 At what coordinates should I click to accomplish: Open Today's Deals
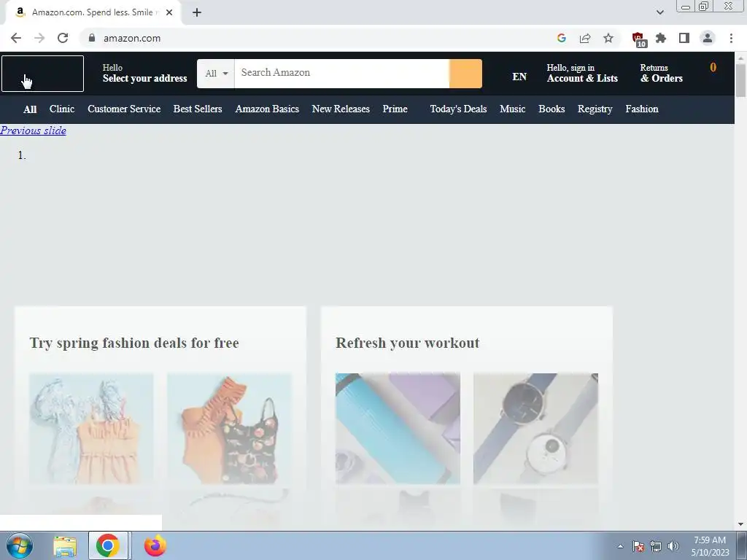[458, 109]
